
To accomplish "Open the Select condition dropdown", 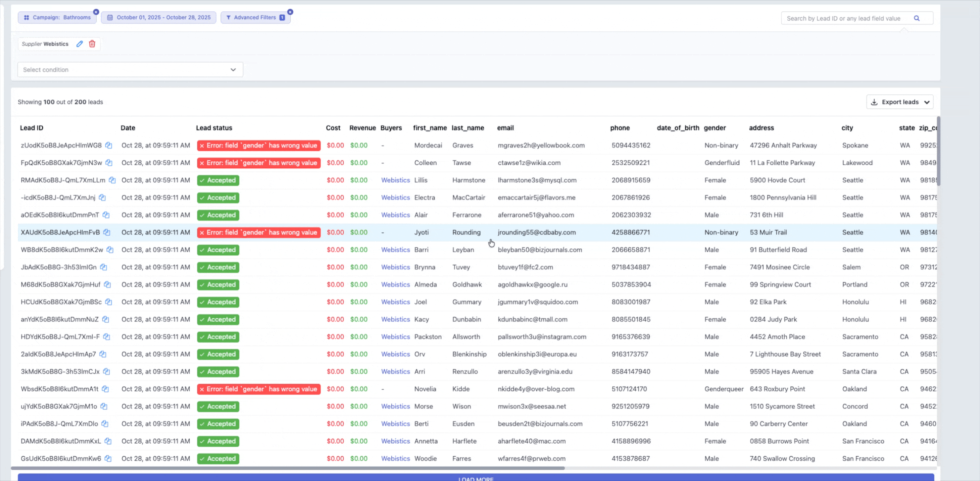I will coord(130,70).
